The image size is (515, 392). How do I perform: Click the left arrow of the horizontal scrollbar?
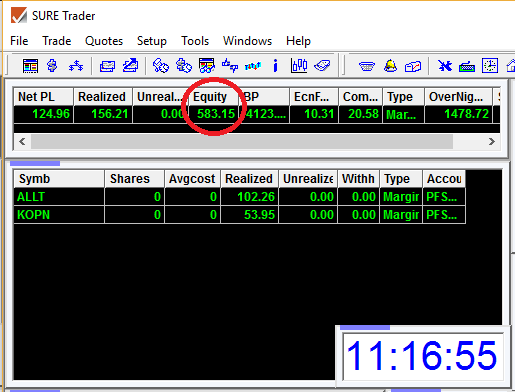[x=22, y=142]
